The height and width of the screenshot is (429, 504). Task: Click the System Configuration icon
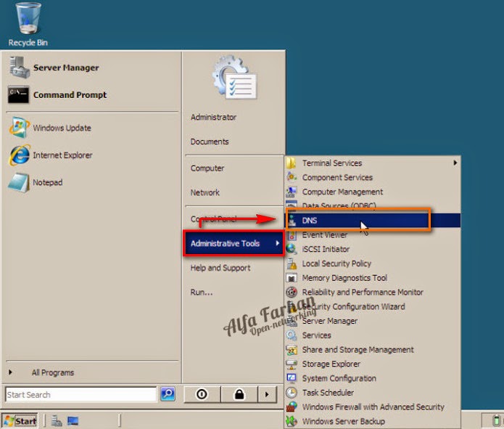tap(292, 378)
